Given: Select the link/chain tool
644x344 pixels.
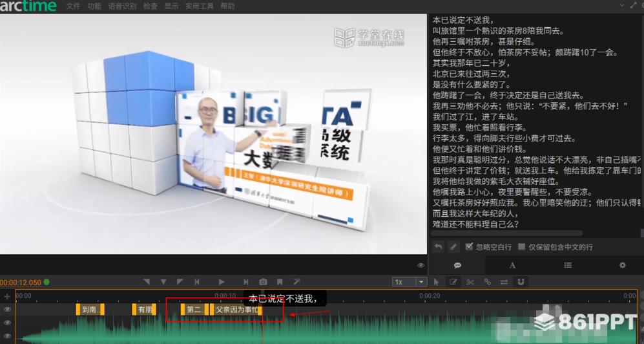Looking at the screenshot, I should [x=487, y=282].
